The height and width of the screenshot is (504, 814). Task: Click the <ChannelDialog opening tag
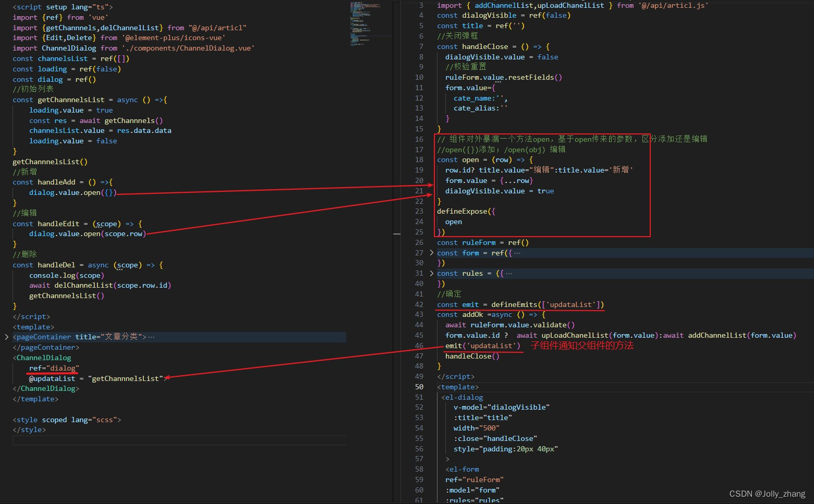pos(42,358)
